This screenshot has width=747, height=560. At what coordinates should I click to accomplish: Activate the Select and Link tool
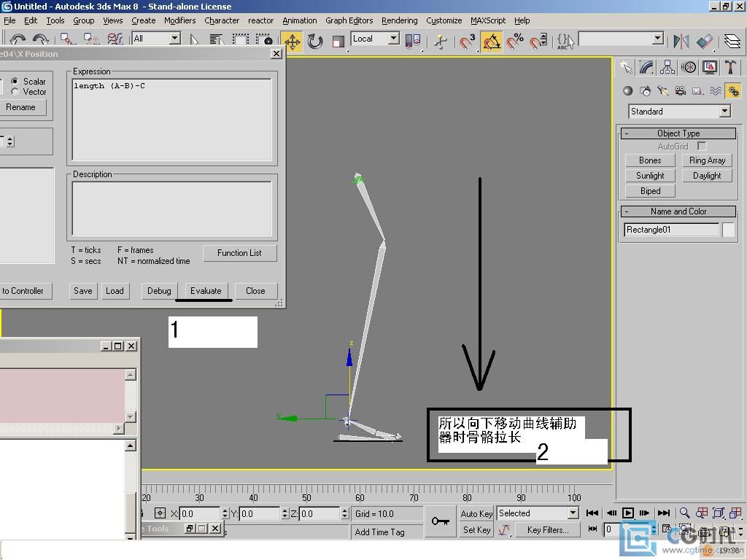click(68, 40)
